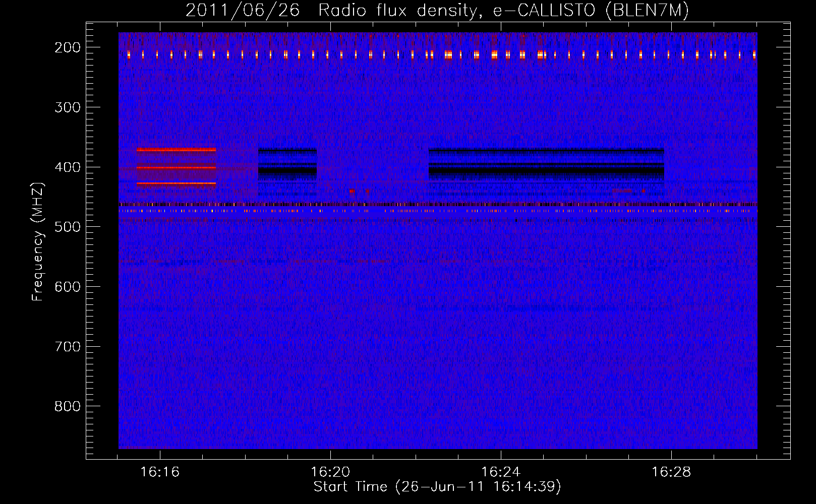The height and width of the screenshot is (504, 816).
Task: Click the "Frequency (MHZ)" axis label
Action: tap(38, 242)
